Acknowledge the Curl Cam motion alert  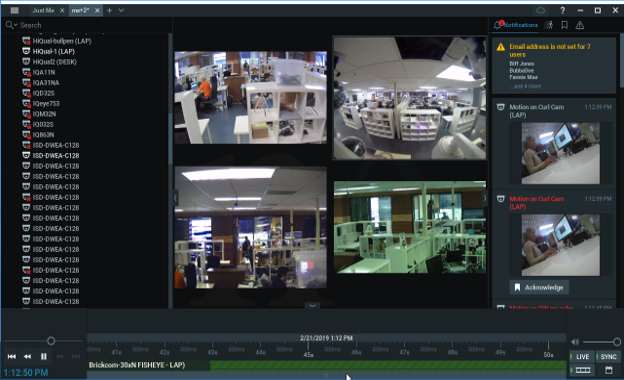(x=539, y=287)
